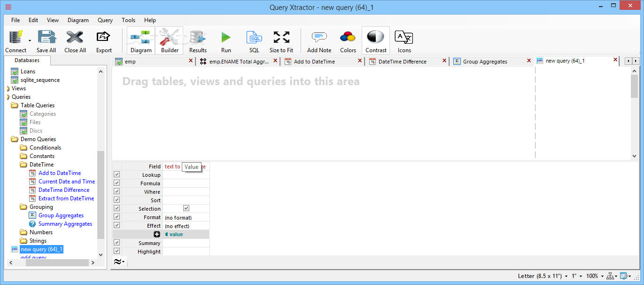This screenshot has width=644, height=285.
Task: Show the Results view
Action: pyautogui.click(x=198, y=41)
